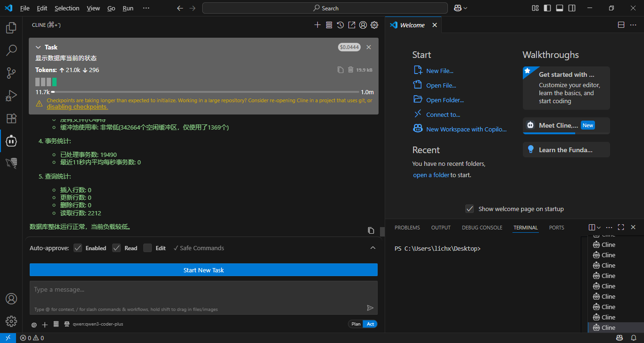Click the New File... link
This screenshot has height=343, width=644.
tap(440, 71)
